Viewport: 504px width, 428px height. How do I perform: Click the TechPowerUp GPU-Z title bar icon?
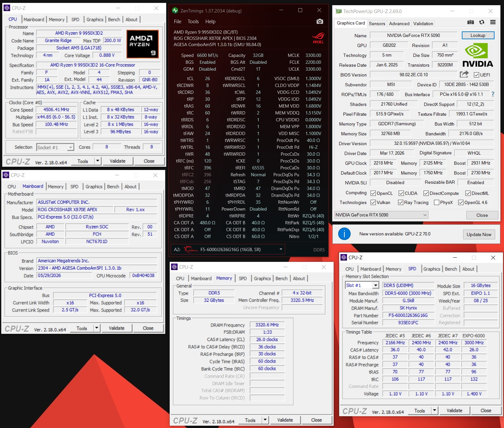pyautogui.click(x=339, y=11)
